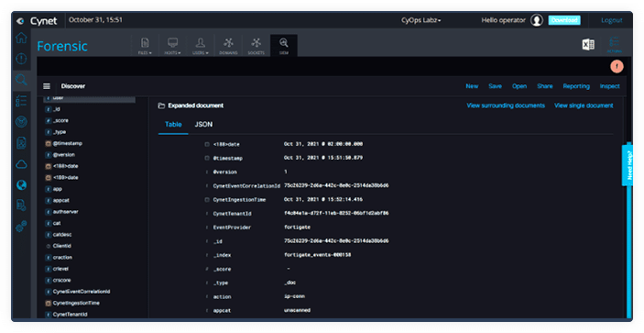
Task: Click the Logout link
Action: (x=612, y=20)
